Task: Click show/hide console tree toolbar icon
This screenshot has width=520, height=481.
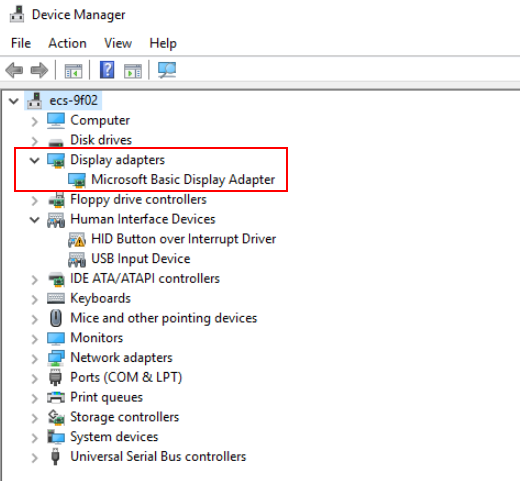Action: click(73, 71)
